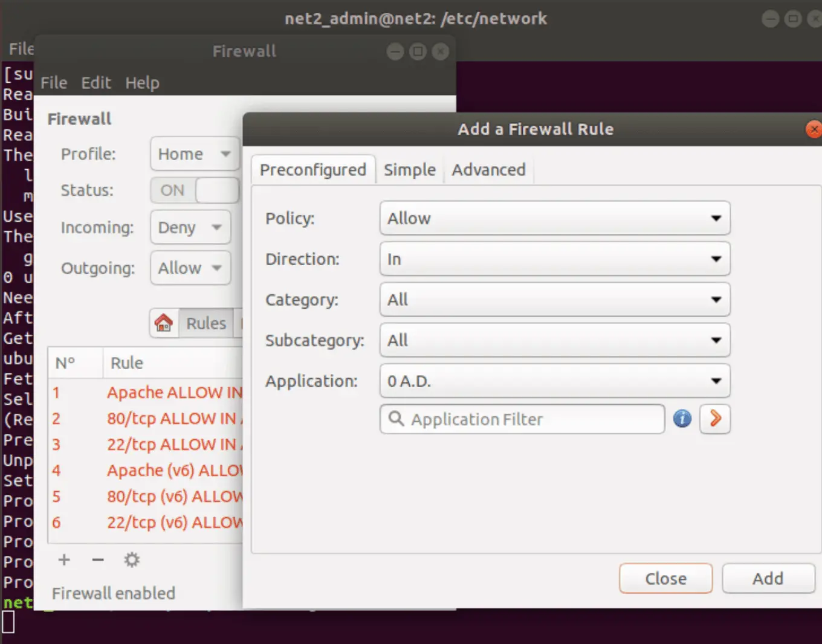Maximize the terminal window

pyautogui.click(x=792, y=19)
